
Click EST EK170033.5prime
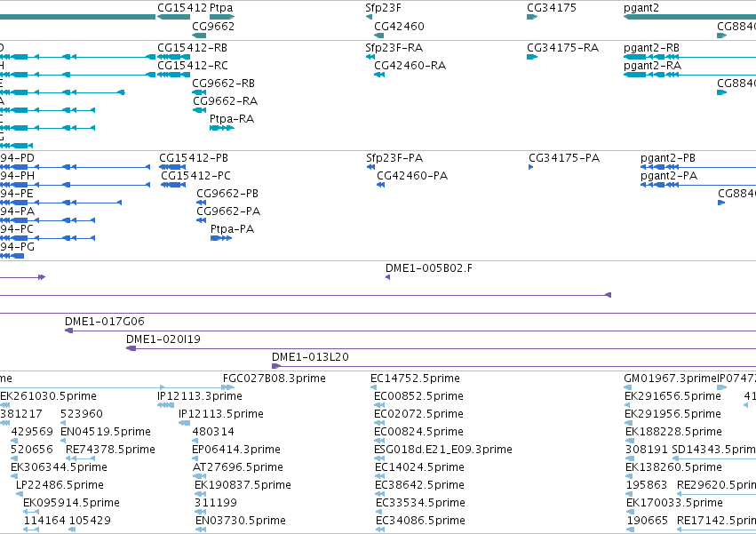(x=674, y=503)
